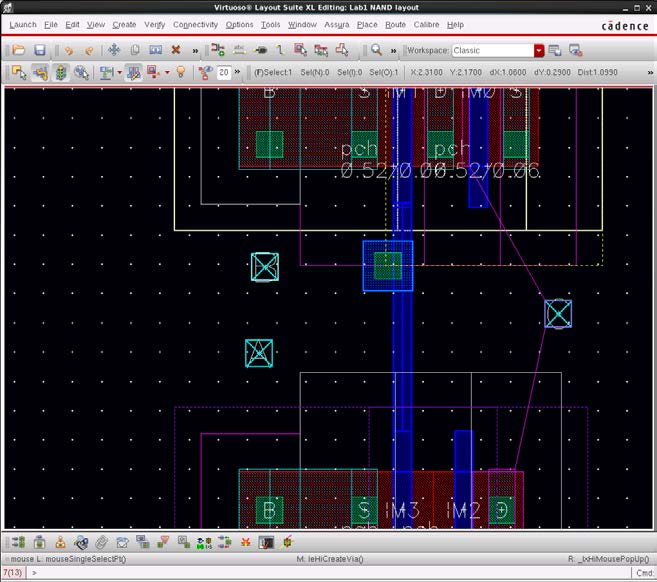Click the save workspace icon beside Classic

click(x=555, y=50)
